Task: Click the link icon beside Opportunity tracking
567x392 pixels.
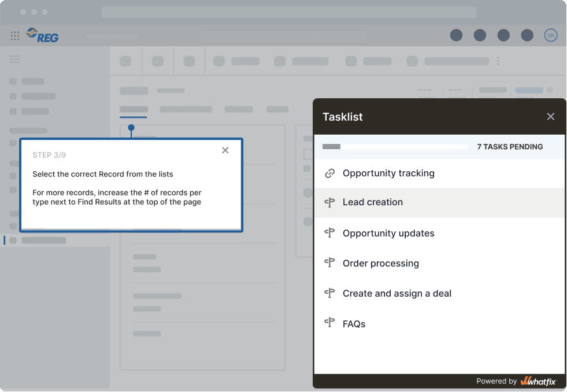Action: click(329, 173)
